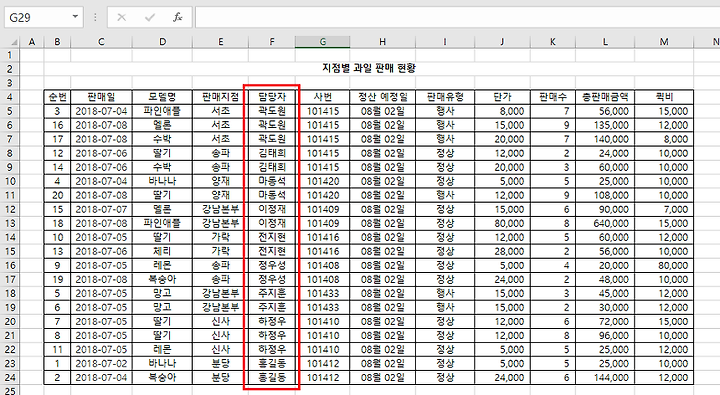Open Insert Function with the fx icon
The image size is (720, 395).
178,17
